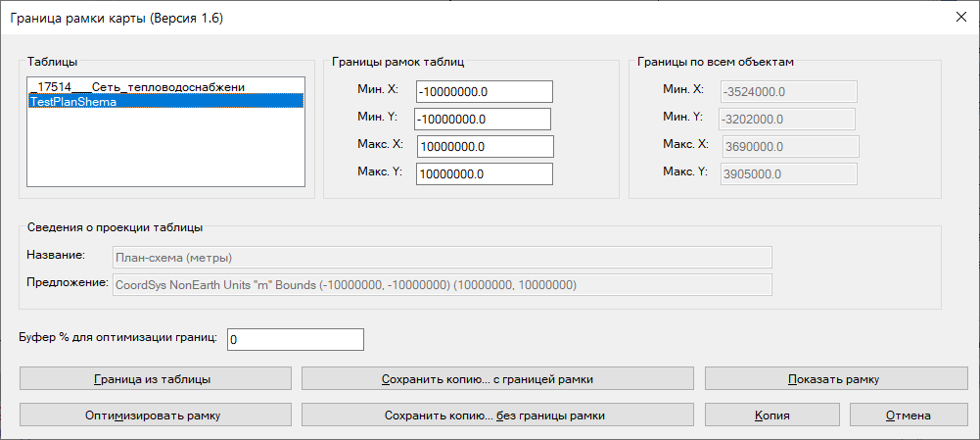Click the 'Копия' button
Viewport: 980px width, 440px height.
771,415
